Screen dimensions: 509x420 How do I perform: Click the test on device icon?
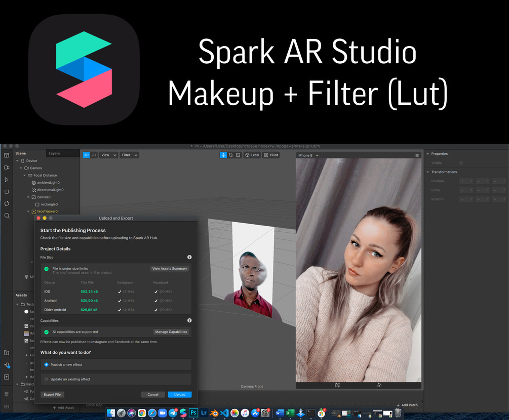coord(7,365)
